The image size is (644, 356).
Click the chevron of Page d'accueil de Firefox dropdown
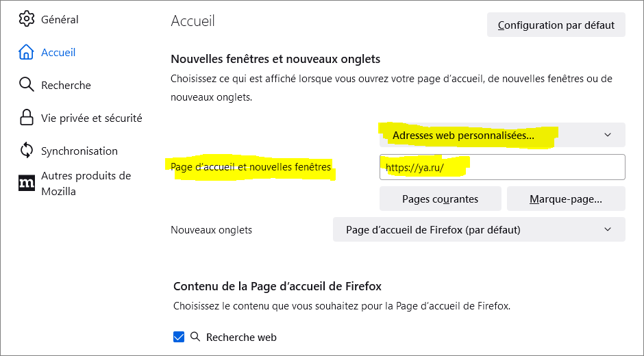click(608, 230)
